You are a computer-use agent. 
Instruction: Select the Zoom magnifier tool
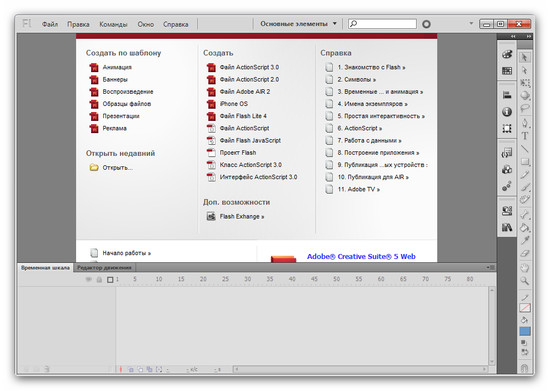(x=525, y=281)
